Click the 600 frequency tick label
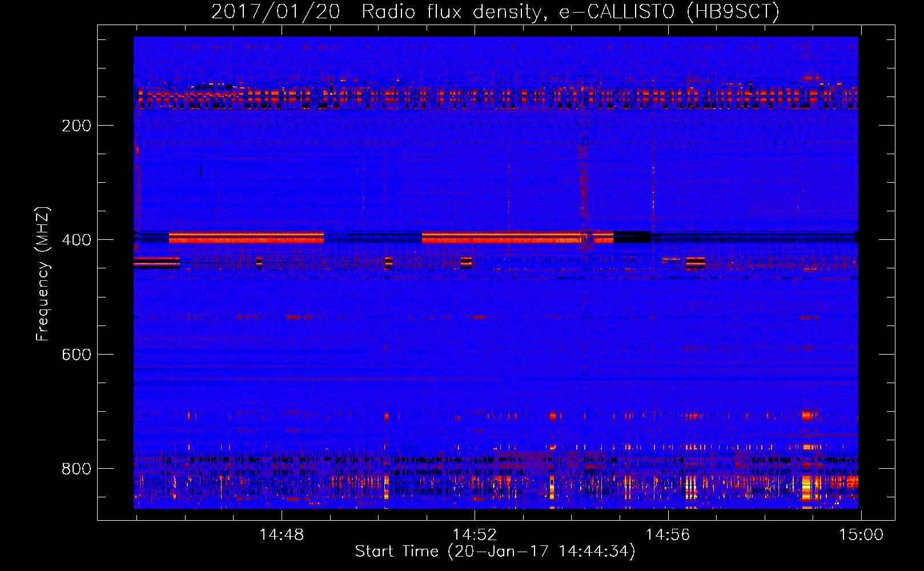The width and height of the screenshot is (924, 571). pyautogui.click(x=77, y=355)
